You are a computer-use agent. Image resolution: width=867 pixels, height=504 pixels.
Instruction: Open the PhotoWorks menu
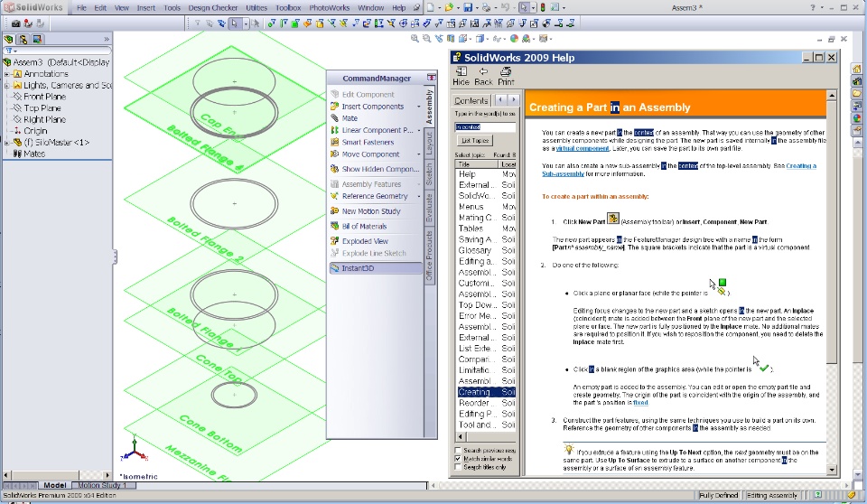click(329, 8)
